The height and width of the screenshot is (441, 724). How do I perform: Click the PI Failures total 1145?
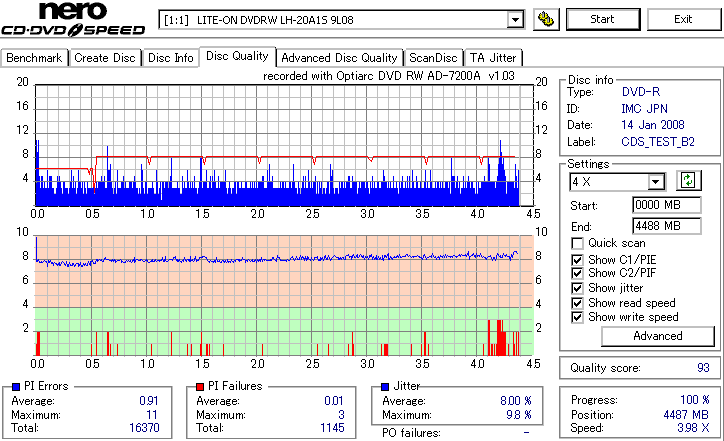coord(332,428)
